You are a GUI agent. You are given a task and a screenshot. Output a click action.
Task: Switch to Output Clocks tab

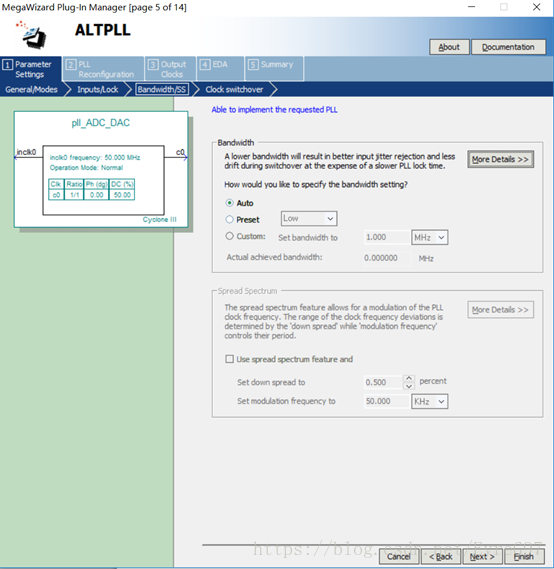click(171, 69)
